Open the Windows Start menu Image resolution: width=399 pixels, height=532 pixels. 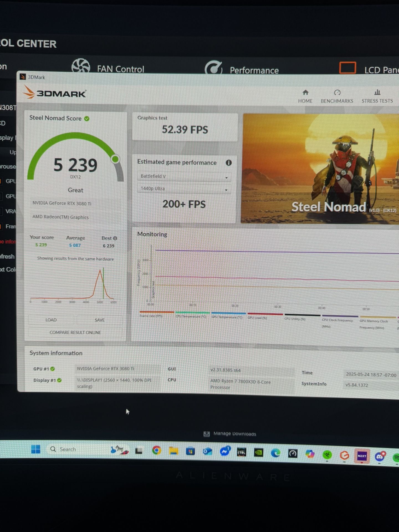[36, 449]
